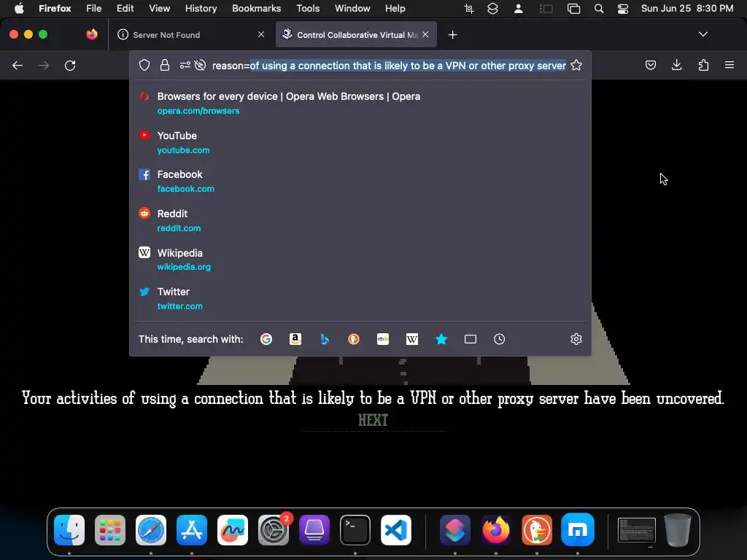Image resolution: width=747 pixels, height=560 pixels.
Task: Open the autoplay blocked icon in address bar
Action: pyautogui.click(x=200, y=65)
